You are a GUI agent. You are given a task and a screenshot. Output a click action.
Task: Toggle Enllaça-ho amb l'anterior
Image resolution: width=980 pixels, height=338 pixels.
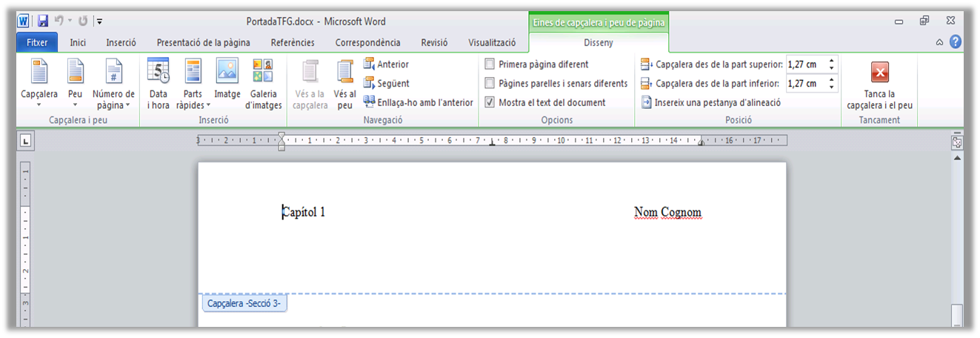pos(418,102)
